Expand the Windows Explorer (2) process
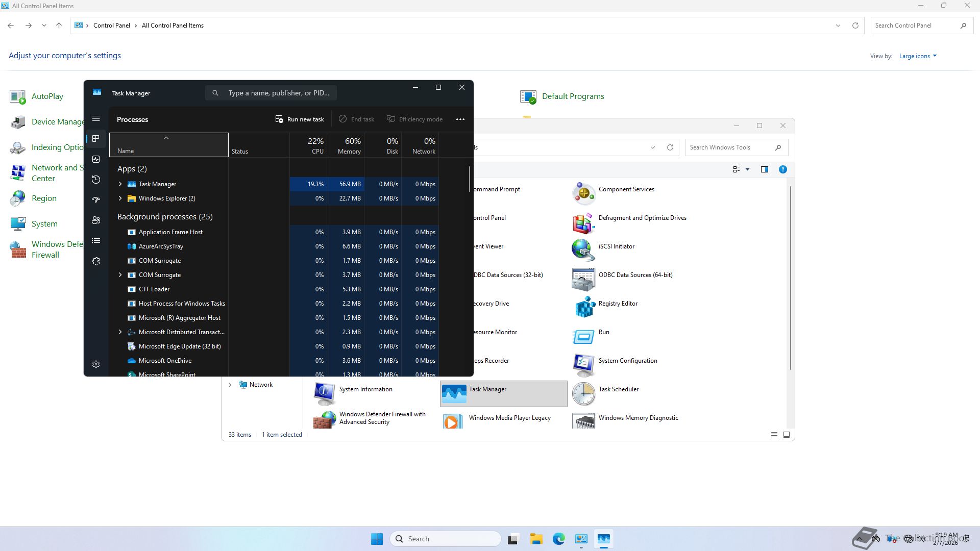Screen dimensions: 980x551 [120, 198]
